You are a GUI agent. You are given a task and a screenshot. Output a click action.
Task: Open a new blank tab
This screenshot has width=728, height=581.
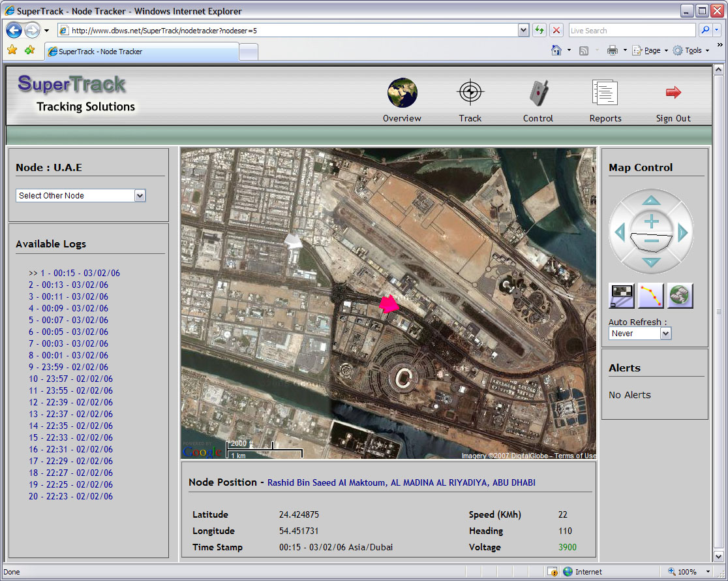pyautogui.click(x=249, y=52)
